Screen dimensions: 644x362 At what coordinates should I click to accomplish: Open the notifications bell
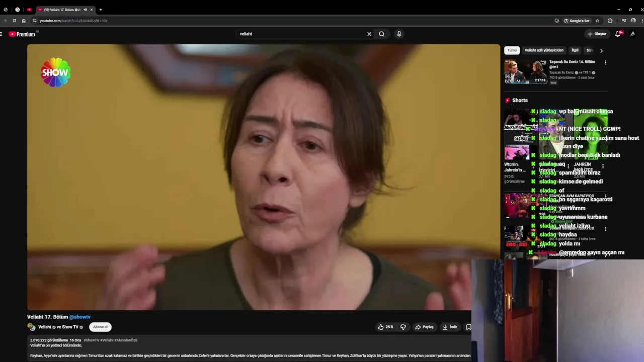[x=618, y=34]
